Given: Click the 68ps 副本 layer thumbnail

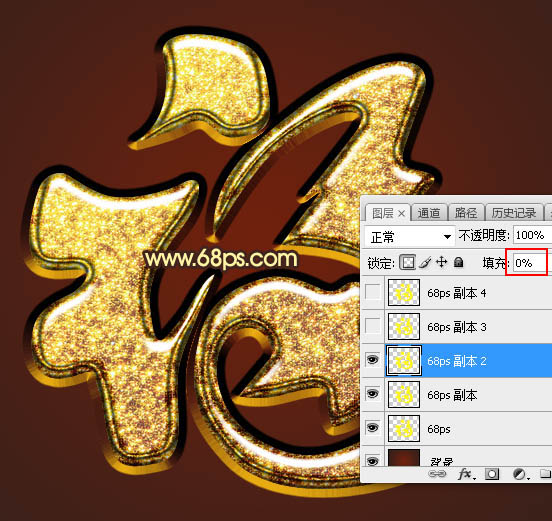Looking at the screenshot, I should pyautogui.click(x=404, y=394).
